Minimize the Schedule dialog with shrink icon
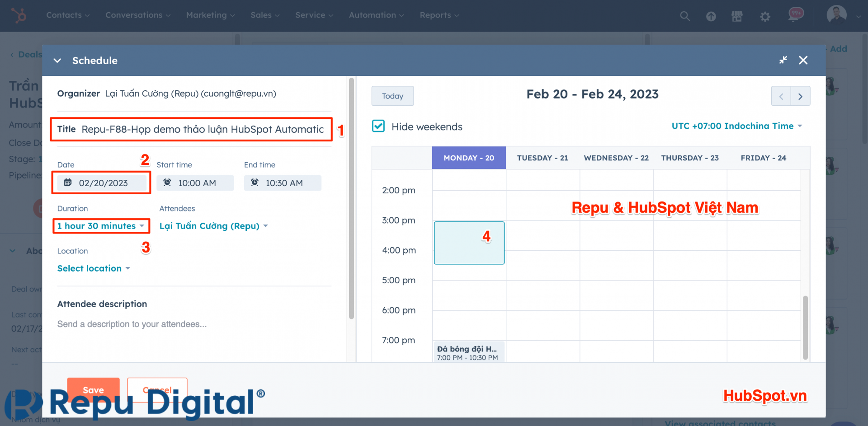This screenshot has width=868, height=426. [x=783, y=60]
